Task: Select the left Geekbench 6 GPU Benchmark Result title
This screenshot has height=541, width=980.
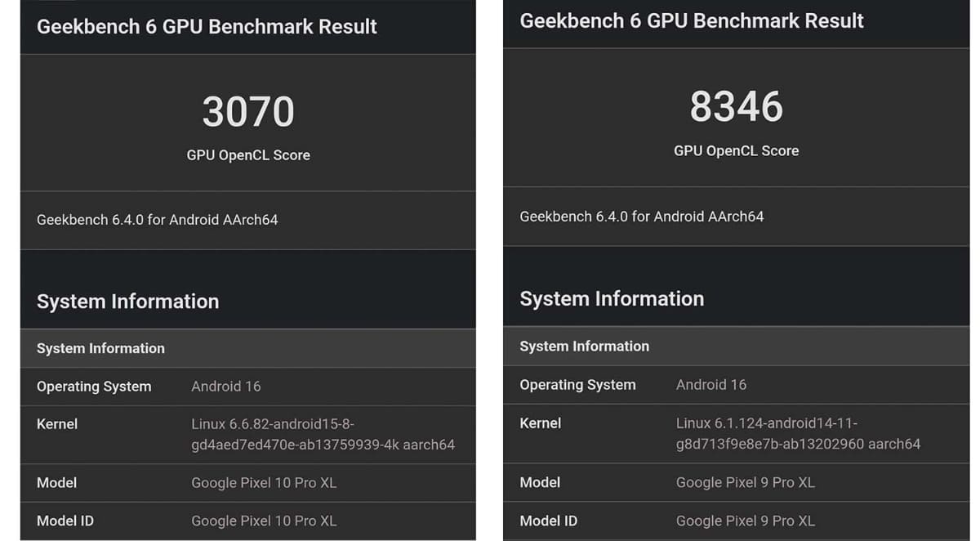Action: (207, 26)
